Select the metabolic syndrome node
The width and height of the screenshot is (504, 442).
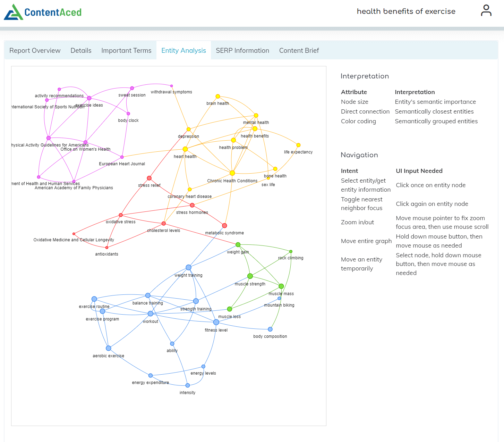point(224,226)
